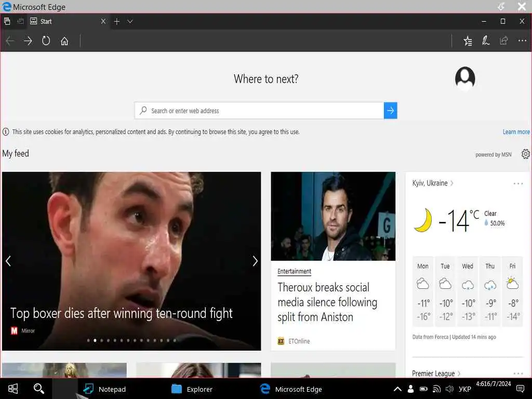The image size is (532, 399).
Task: Check battery status tray icon
Action: (423, 389)
